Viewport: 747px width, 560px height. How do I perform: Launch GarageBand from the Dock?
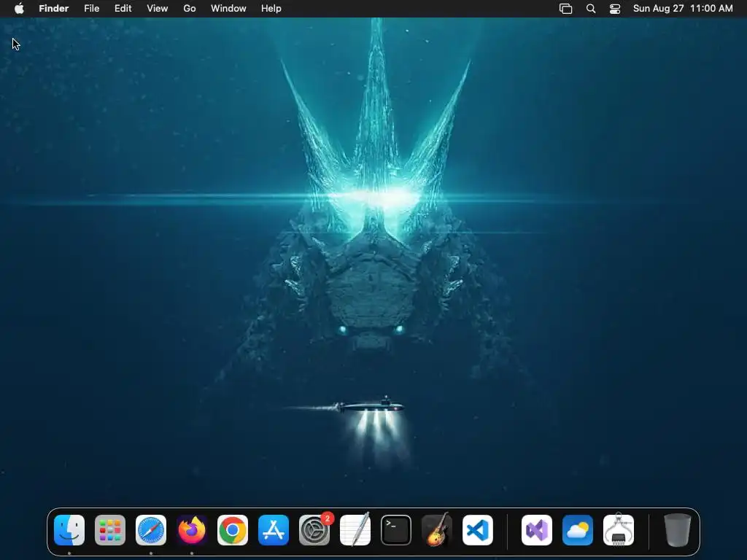click(x=437, y=530)
